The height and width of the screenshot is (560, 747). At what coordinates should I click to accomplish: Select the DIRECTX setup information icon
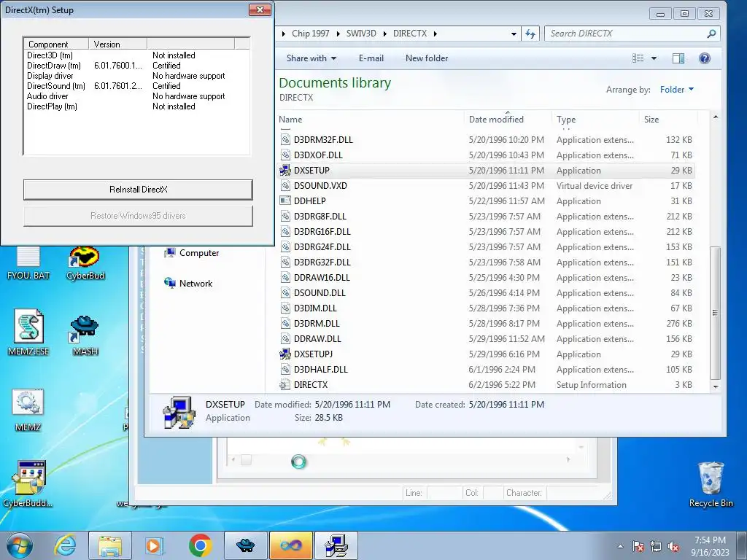(285, 385)
